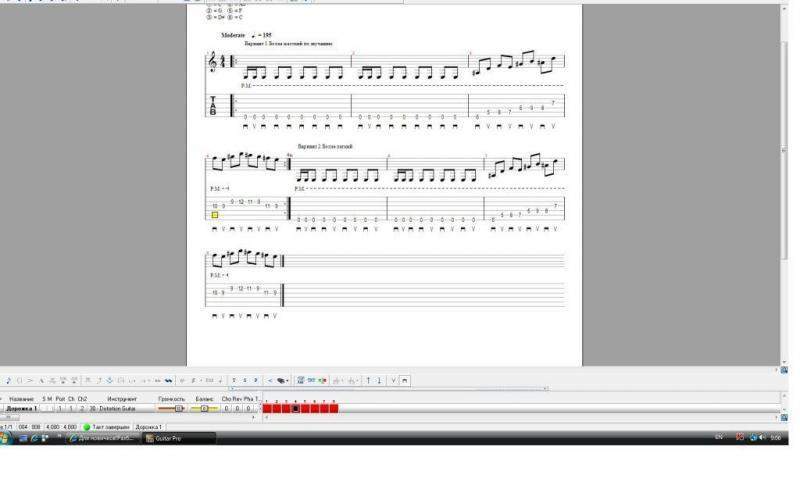Screen dimensions: 800x500
Task: Switch to the Guitar Pro taskbar button
Action: click(x=179, y=438)
